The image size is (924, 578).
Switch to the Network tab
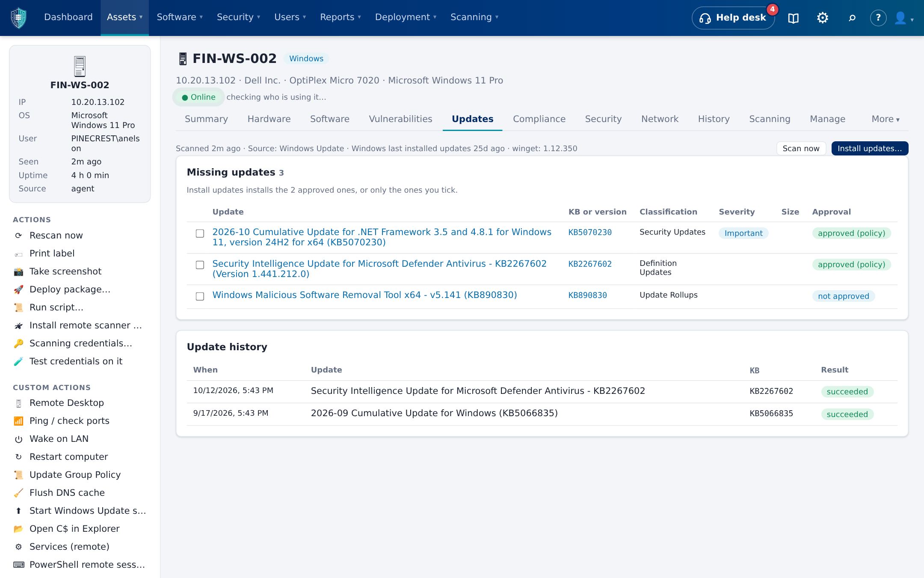pyautogui.click(x=660, y=119)
